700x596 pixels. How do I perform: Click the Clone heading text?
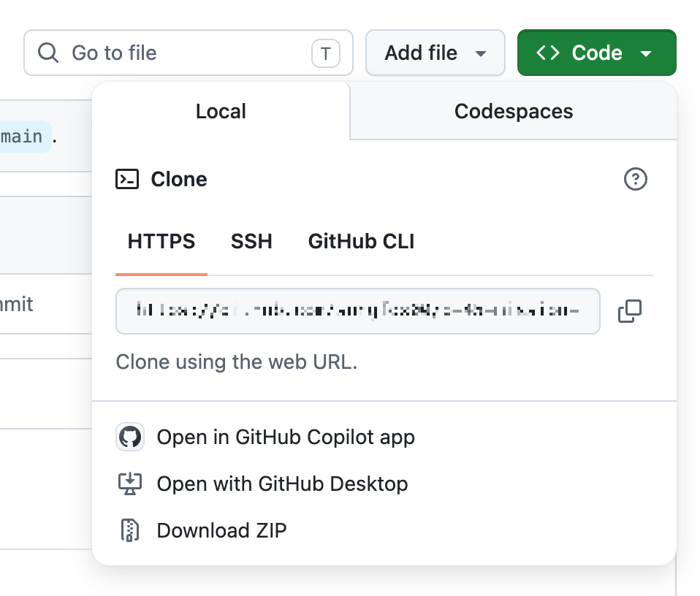[179, 179]
